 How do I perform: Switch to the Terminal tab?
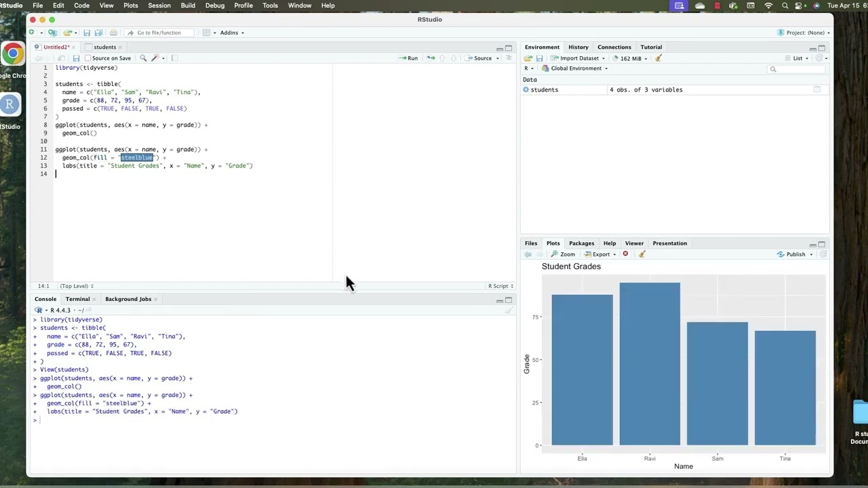[x=77, y=299]
